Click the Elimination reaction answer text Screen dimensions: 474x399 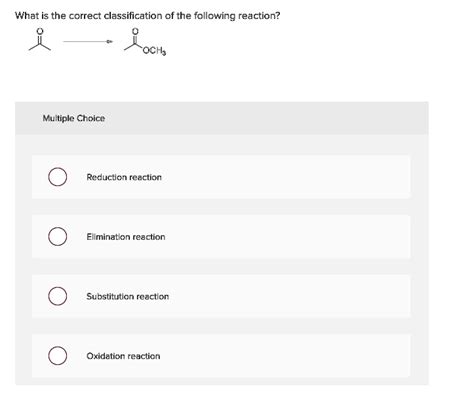click(x=126, y=237)
